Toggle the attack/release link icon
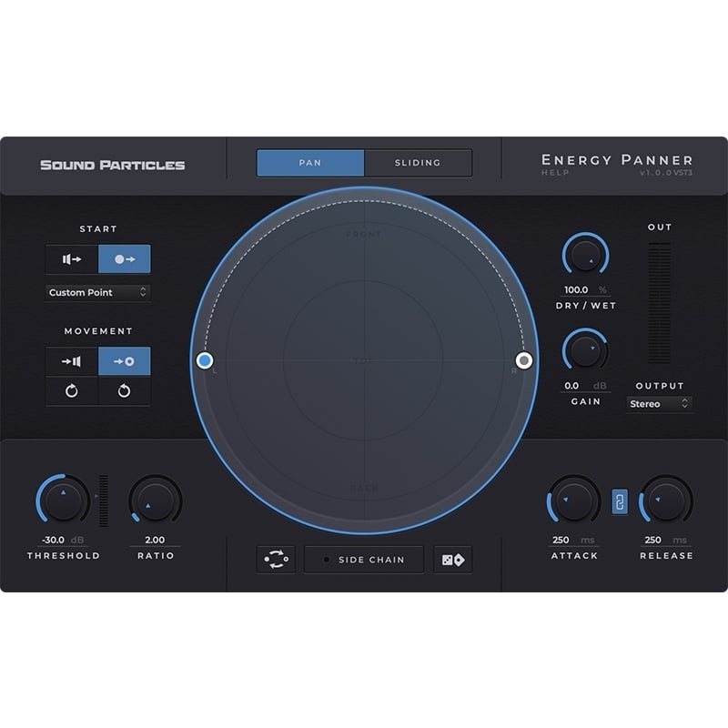Screen dimensions: 728x728 point(620,501)
